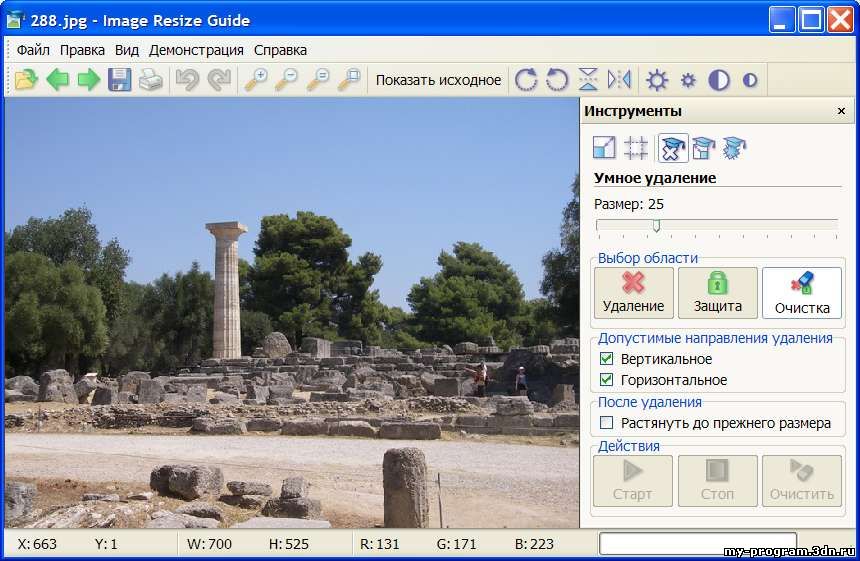Image resolution: width=860 pixels, height=561 pixels.
Task: Select the smart resize tool icon
Action: [704, 148]
